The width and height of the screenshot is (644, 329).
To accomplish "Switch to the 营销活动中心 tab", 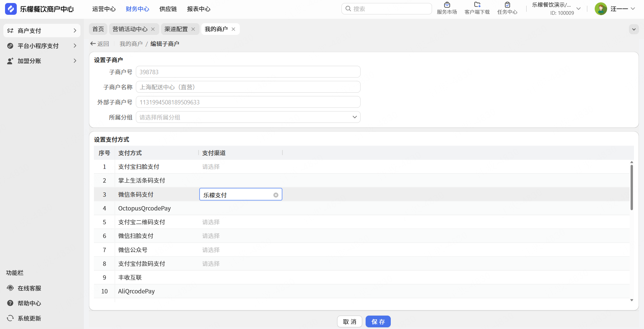I will point(130,29).
